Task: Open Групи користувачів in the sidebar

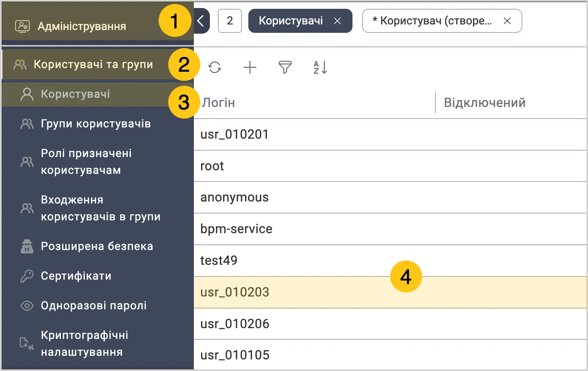Action: pyautogui.click(x=96, y=124)
